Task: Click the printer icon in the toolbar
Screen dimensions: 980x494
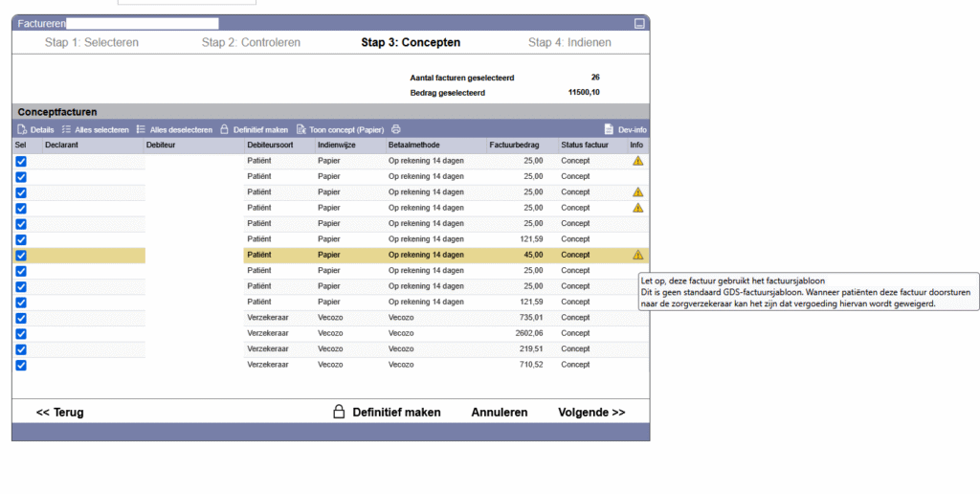Action: pos(396,129)
